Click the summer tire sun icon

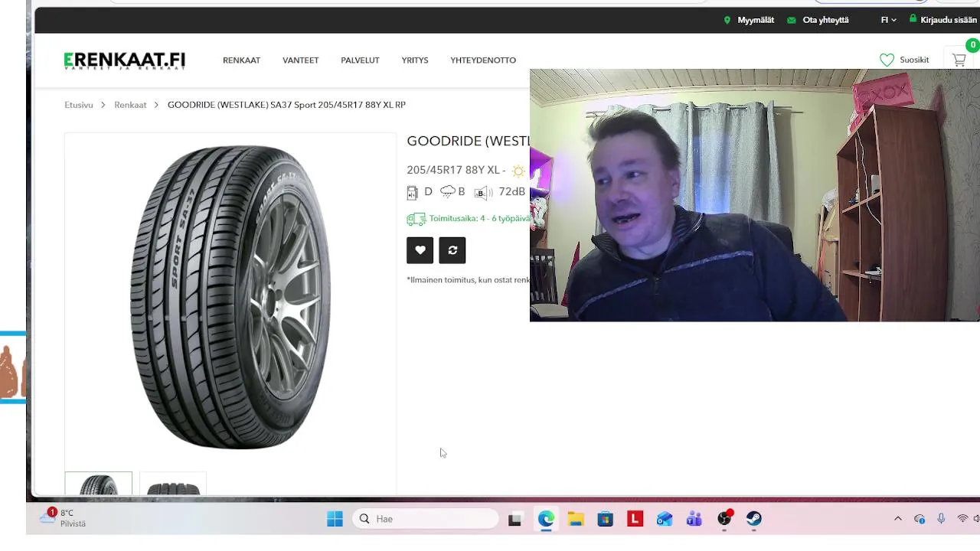click(x=519, y=171)
